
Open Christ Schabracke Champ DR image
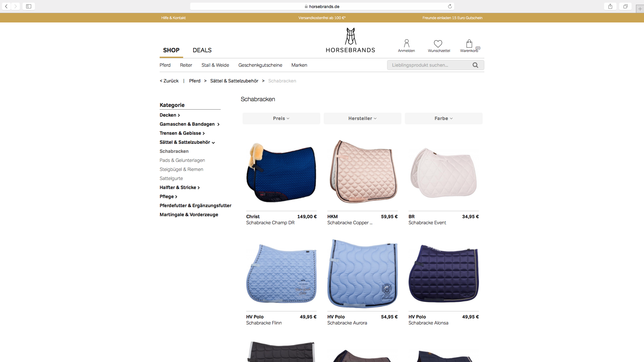coord(281,172)
